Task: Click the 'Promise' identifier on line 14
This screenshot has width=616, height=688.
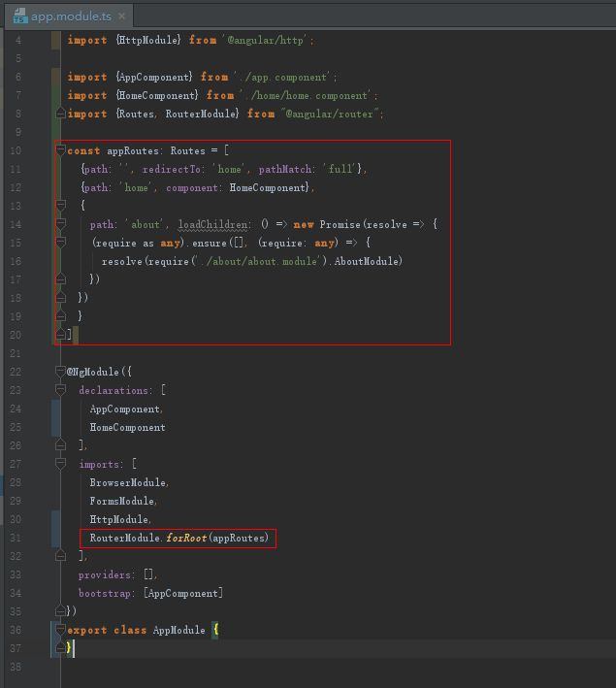Action: click(x=340, y=224)
